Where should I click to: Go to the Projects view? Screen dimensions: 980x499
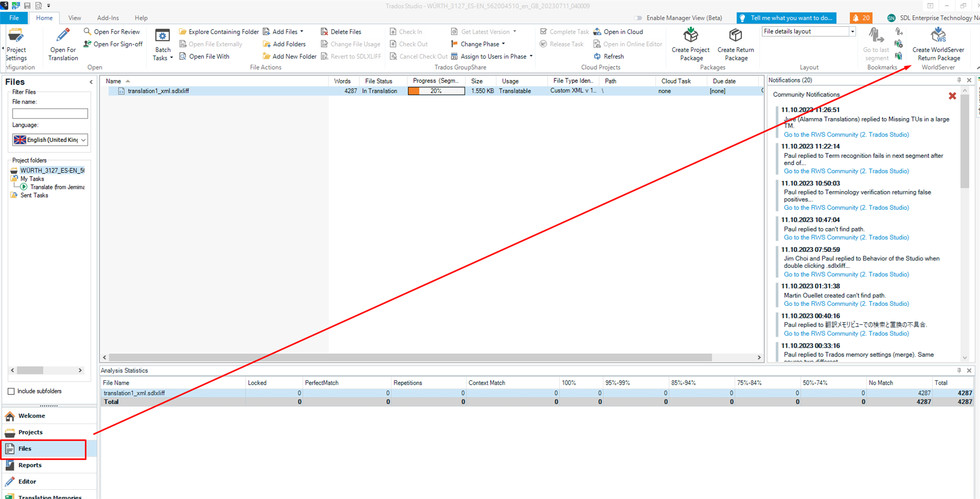pyautogui.click(x=50, y=432)
